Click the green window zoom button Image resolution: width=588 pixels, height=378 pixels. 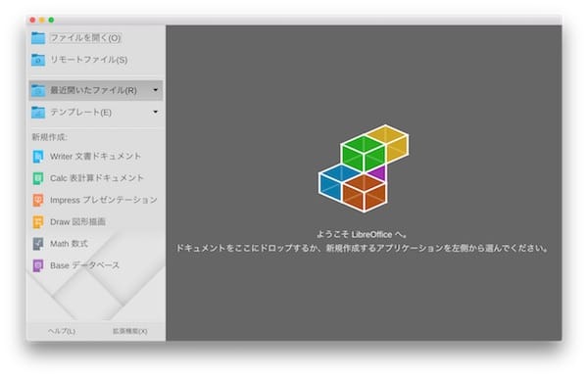point(51,20)
